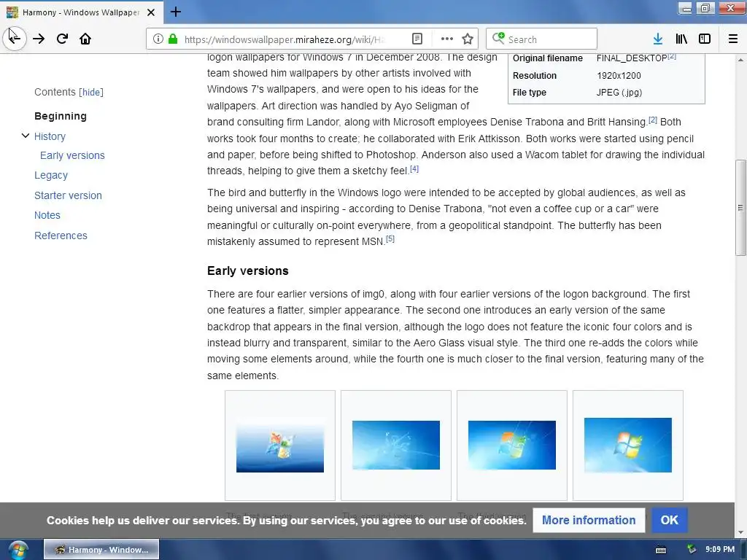Open the downloads arrow panel
Screen dimensions: 747x560
pos(658,39)
